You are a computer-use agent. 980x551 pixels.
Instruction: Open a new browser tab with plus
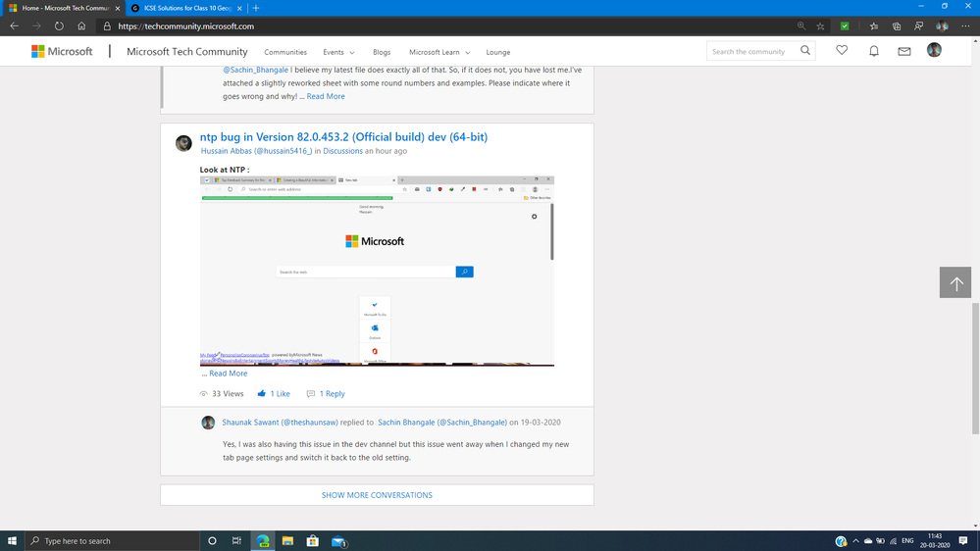click(256, 8)
